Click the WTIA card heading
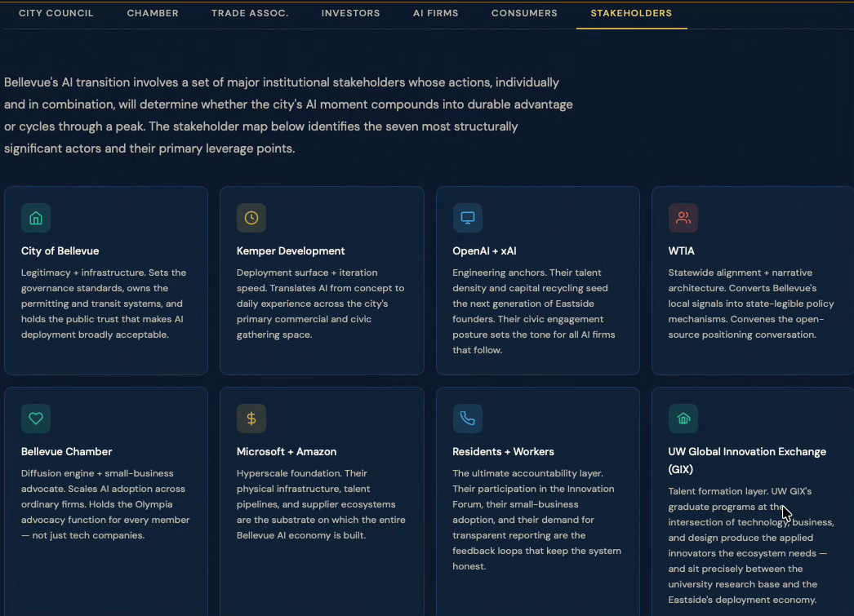854x616 pixels. [682, 250]
